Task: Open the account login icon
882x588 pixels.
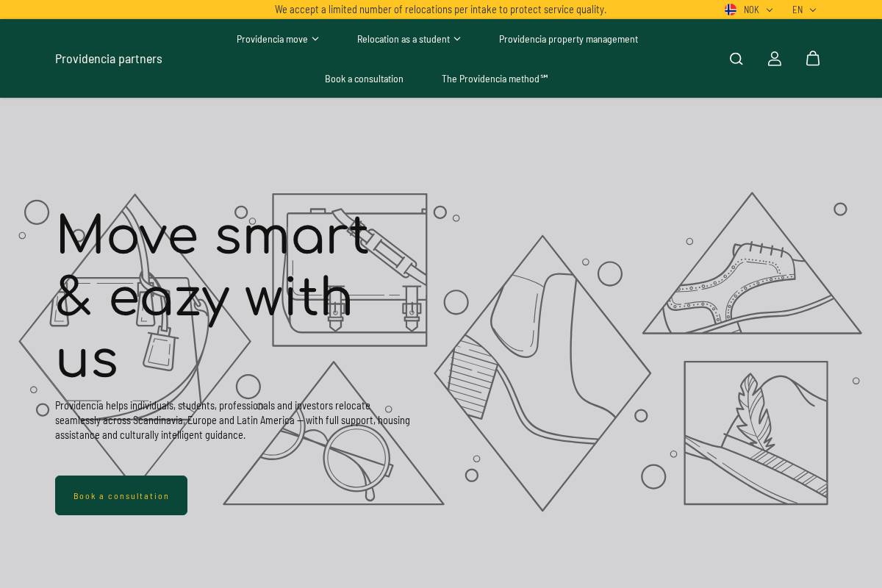Action: [774, 59]
